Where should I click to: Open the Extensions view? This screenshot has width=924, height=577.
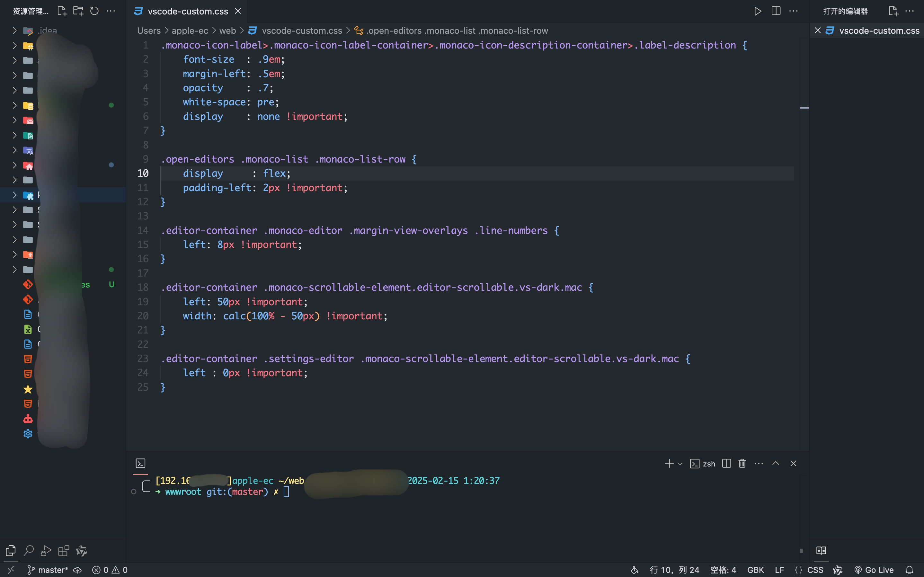[63, 550]
